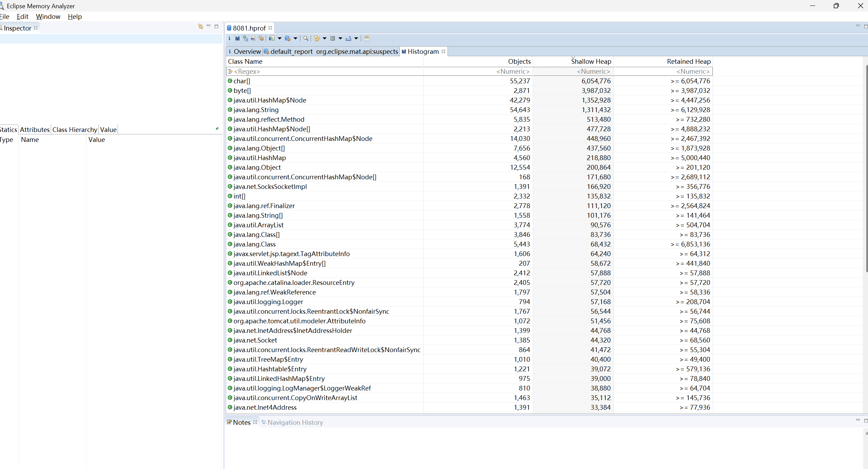
Task: Select the Attributes tab in Inspector
Action: [x=35, y=130]
